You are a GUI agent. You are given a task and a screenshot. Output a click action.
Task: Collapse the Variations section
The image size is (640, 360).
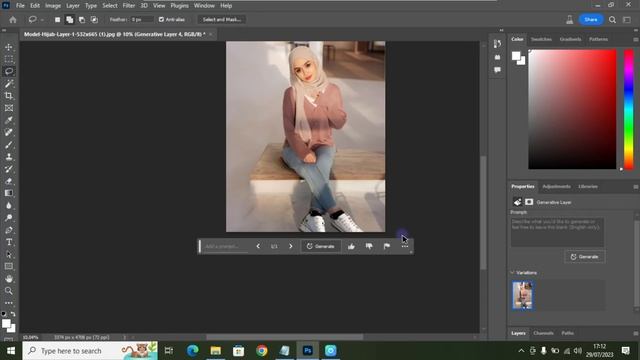point(512,272)
